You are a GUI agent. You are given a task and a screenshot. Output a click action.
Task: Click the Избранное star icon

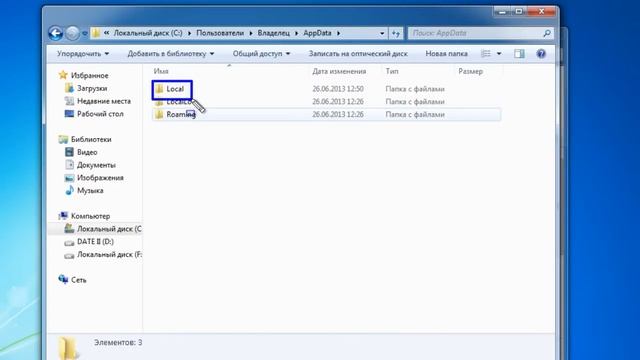pos(63,75)
